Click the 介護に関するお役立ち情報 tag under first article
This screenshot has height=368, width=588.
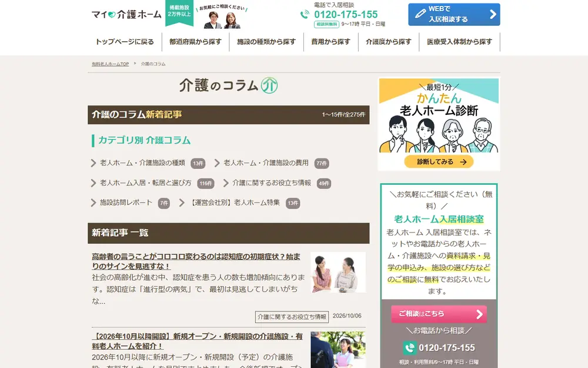[292, 317]
